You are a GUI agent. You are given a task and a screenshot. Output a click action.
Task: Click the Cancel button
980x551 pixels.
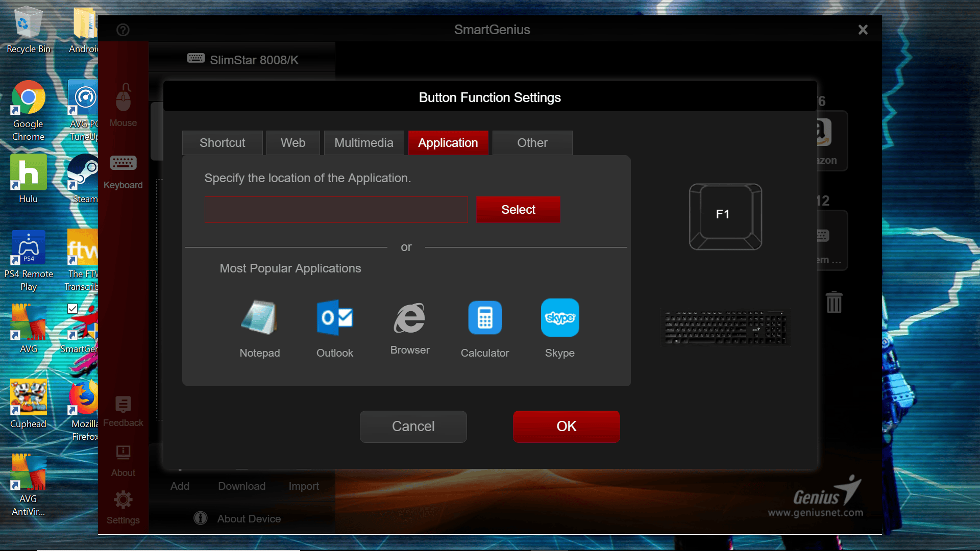413,427
